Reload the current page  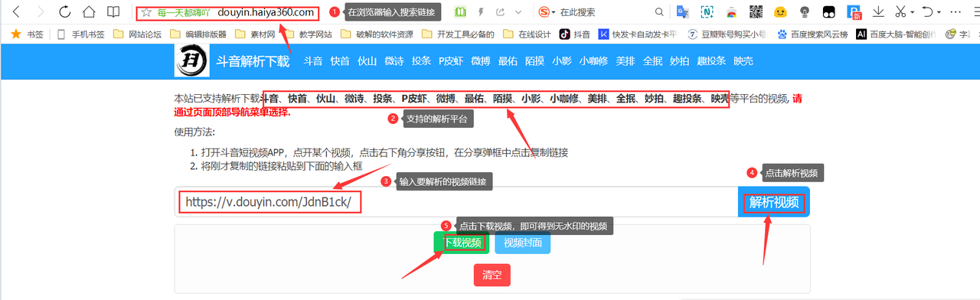pos(64,12)
